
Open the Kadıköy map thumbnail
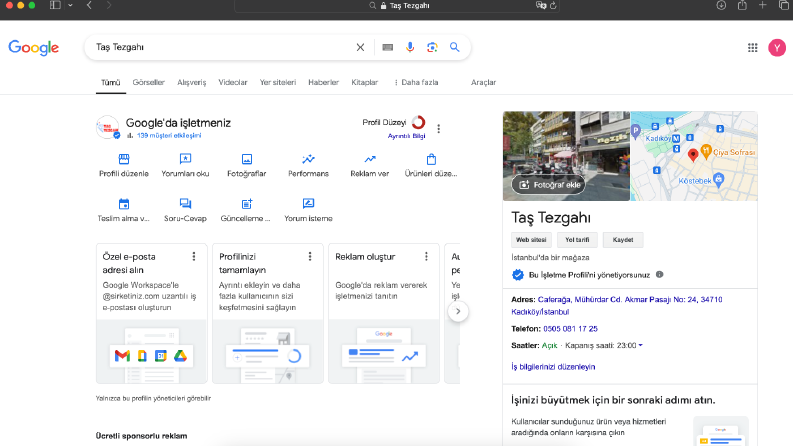click(x=694, y=156)
